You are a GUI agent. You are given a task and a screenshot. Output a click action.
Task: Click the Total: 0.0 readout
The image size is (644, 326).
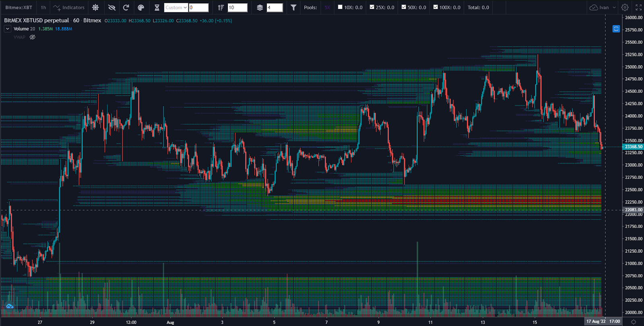point(478,8)
